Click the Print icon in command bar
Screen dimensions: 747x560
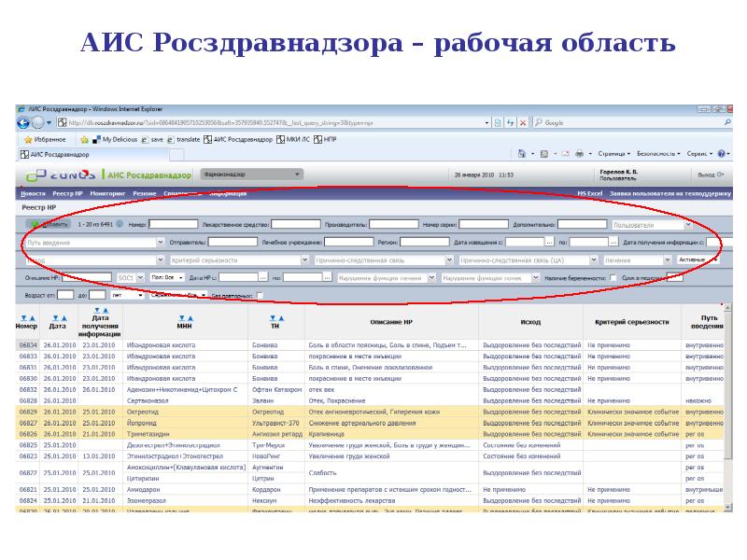tap(579, 154)
